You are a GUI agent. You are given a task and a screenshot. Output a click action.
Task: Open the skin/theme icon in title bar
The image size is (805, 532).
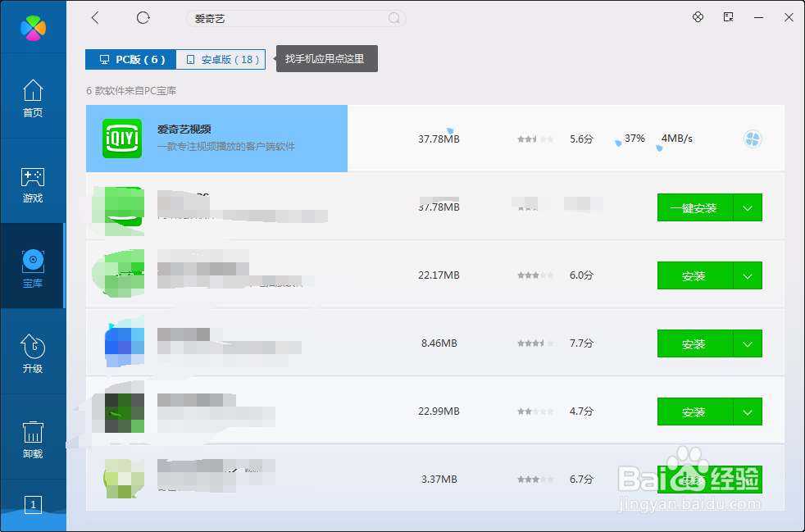(x=698, y=17)
